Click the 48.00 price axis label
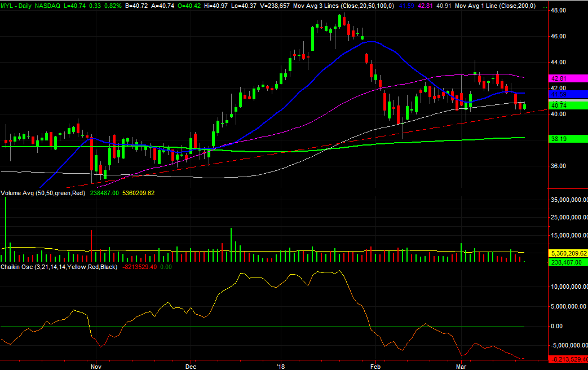This screenshot has width=588, height=370. click(559, 11)
